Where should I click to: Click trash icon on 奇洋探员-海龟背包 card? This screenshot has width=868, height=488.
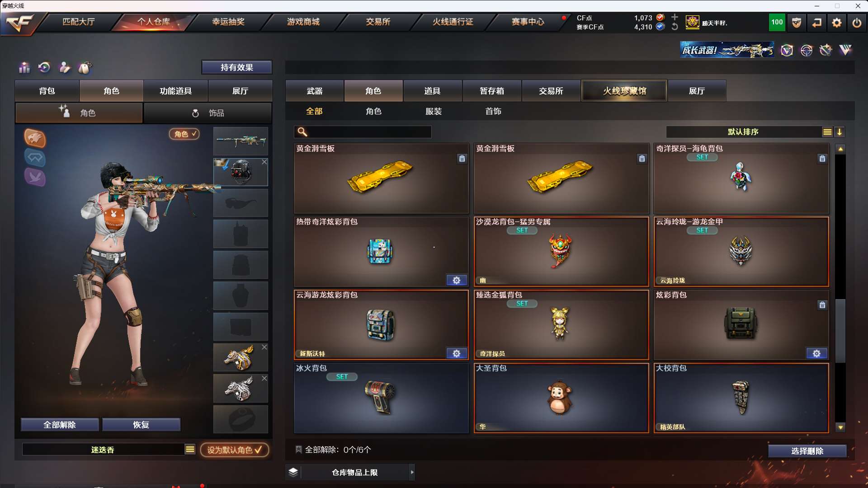coord(822,159)
